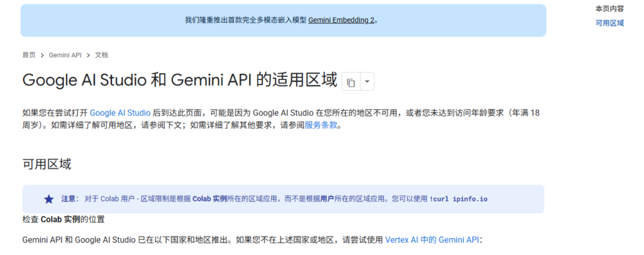The image size is (644, 255).
Task: Follow the Google AI Studio link in paragraph
Action: pos(120,113)
